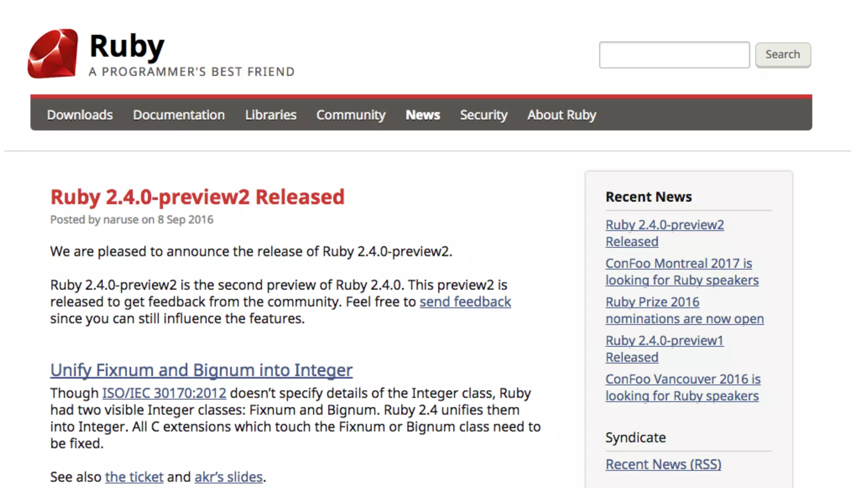
Task: Go to the Documentation section
Action: (x=178, y=115)
